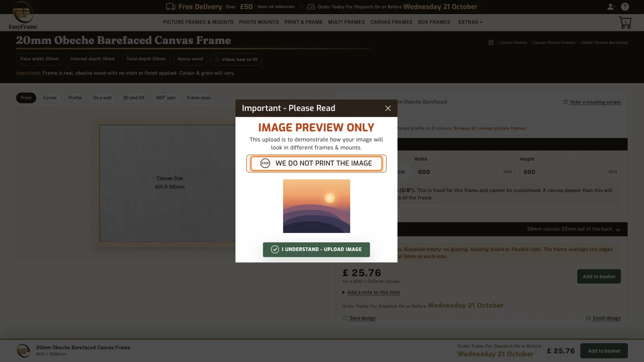Go to Print & Frame section
This screenshot has height=362, width=644.
303,22
